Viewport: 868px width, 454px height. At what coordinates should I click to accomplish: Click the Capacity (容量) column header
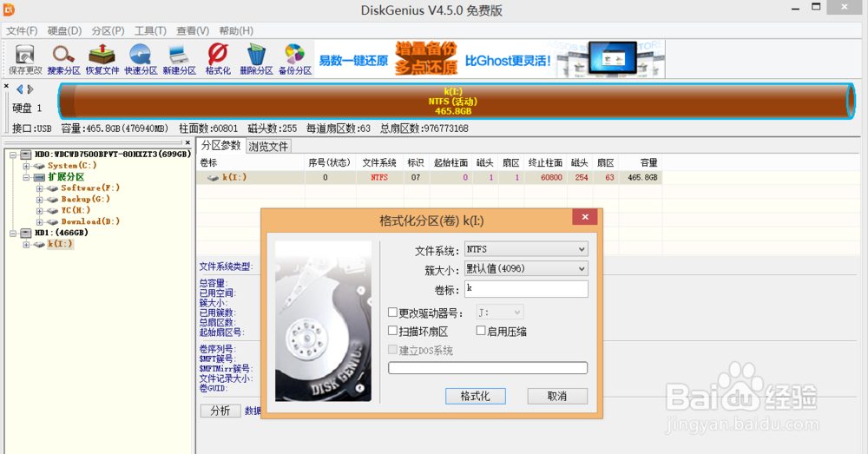[641, 163]
